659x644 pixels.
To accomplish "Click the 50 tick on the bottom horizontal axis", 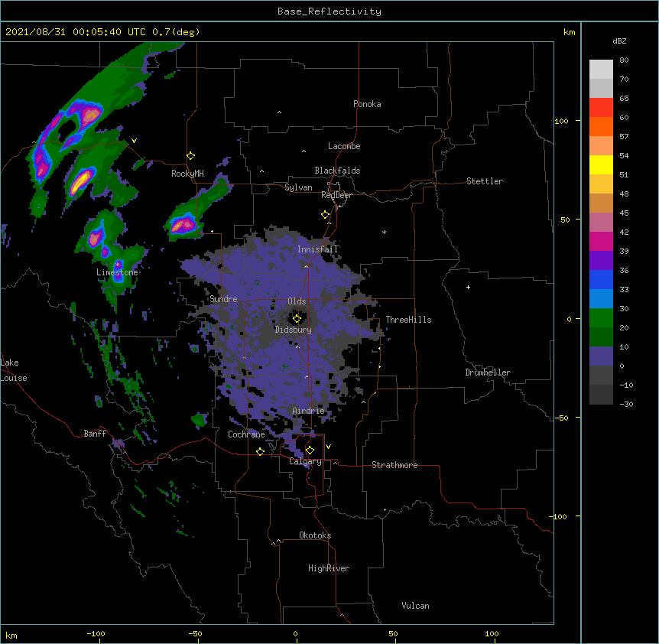I will (393, 634).
